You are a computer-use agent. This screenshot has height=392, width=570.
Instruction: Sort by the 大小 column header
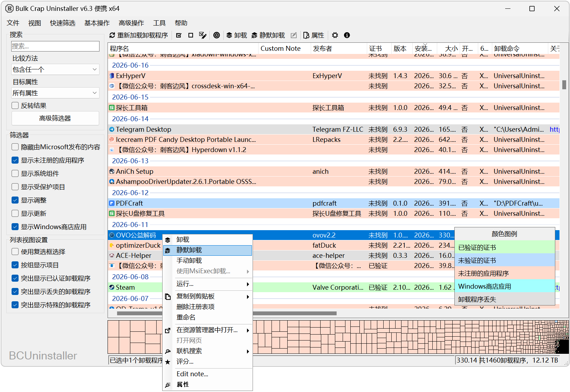448,49
